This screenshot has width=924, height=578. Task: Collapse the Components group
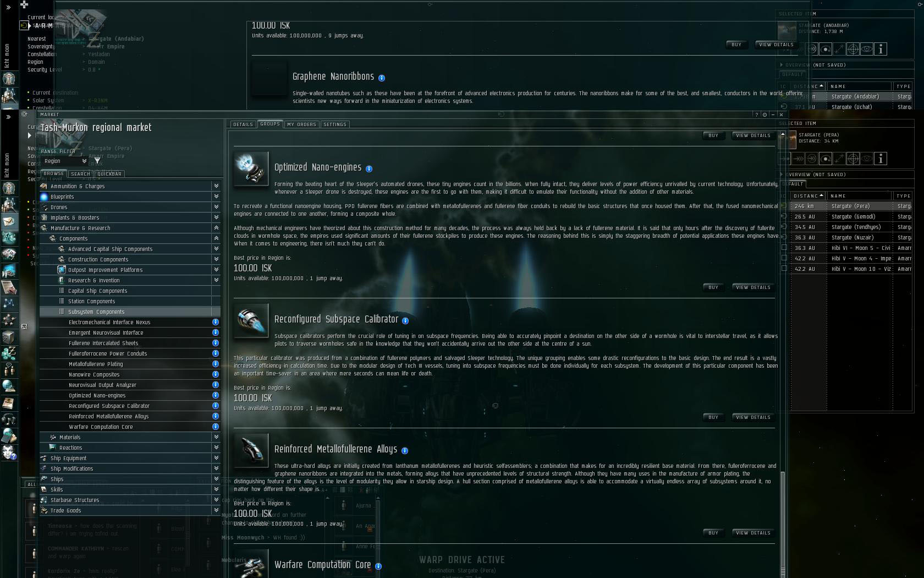click(216, 238)
